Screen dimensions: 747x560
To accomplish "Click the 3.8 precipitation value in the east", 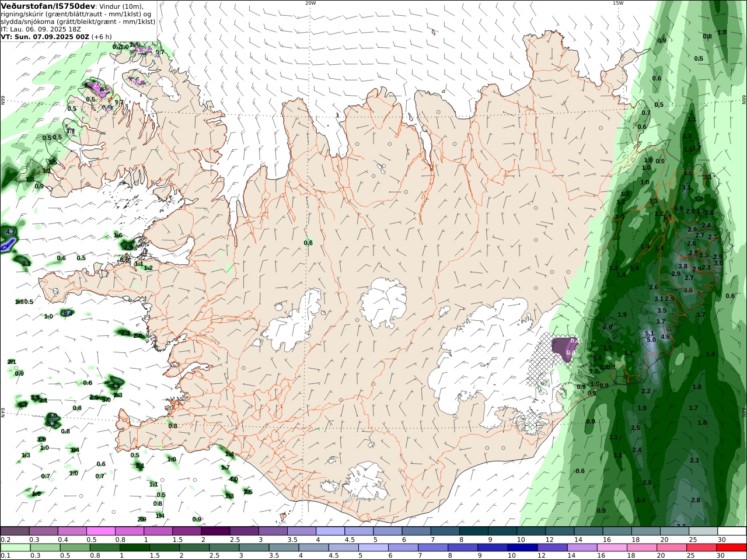I will [x=682, y=266].
